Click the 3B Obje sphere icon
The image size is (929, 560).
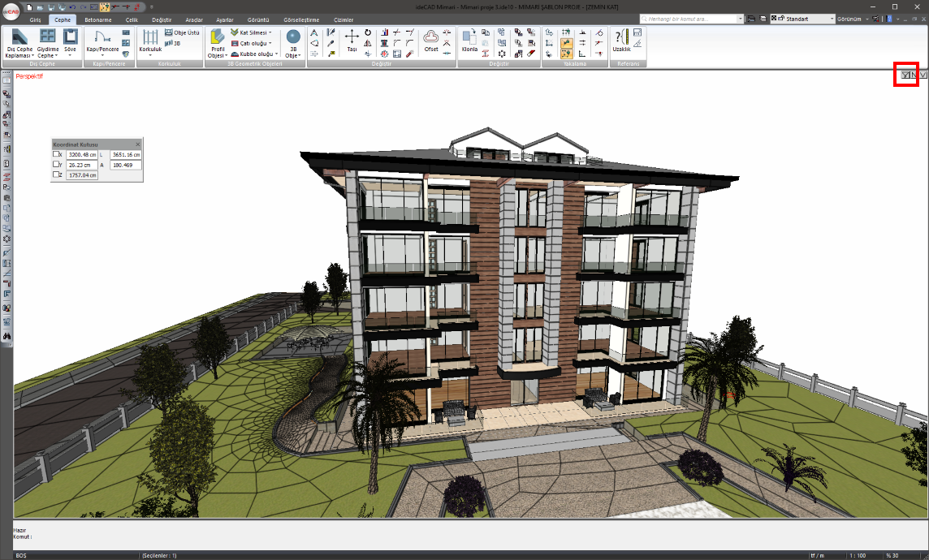pos(292,37)
